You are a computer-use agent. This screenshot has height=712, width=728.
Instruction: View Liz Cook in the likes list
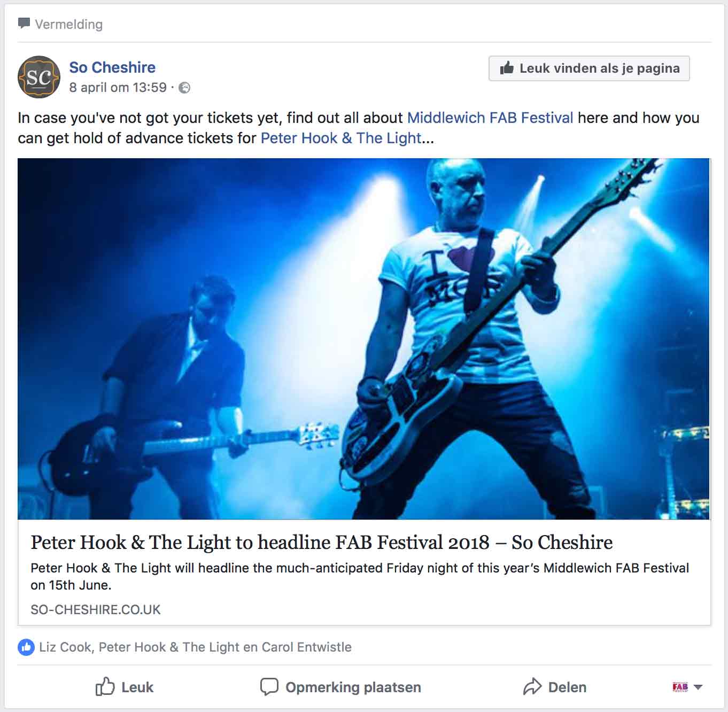65,647
